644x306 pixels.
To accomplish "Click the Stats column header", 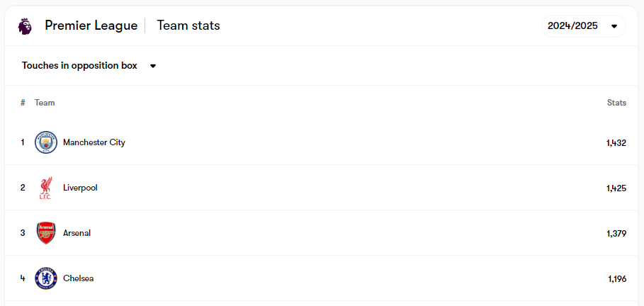I will [616, 103].
